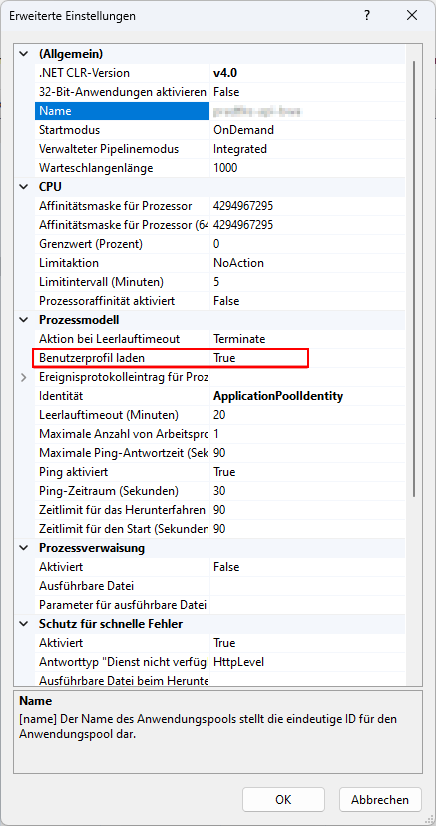436x826 pixels.
Task: Collapse Schutz für schnelle Fehler section
Action: 24,624
